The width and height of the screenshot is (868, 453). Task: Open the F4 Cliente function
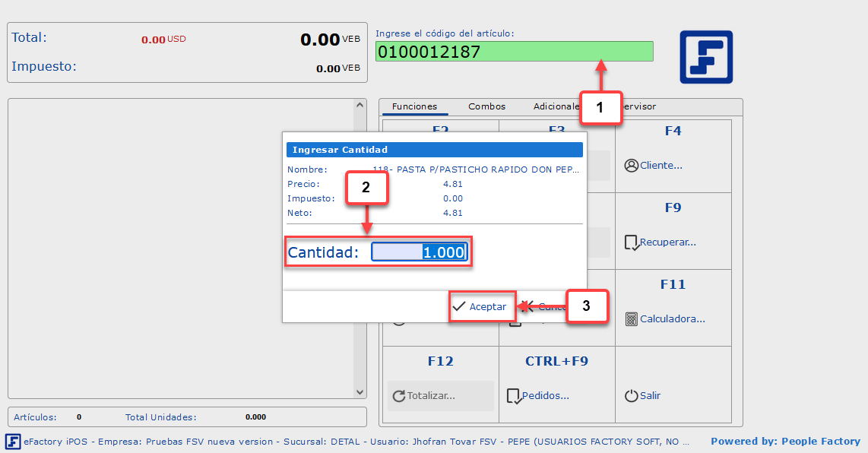click(x=673, y=156)
